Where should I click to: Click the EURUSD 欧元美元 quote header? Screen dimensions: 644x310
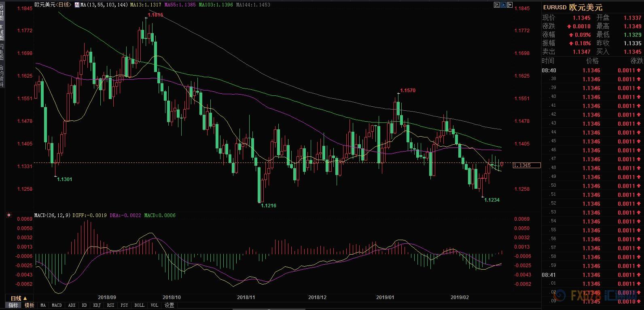click(572, 7)
